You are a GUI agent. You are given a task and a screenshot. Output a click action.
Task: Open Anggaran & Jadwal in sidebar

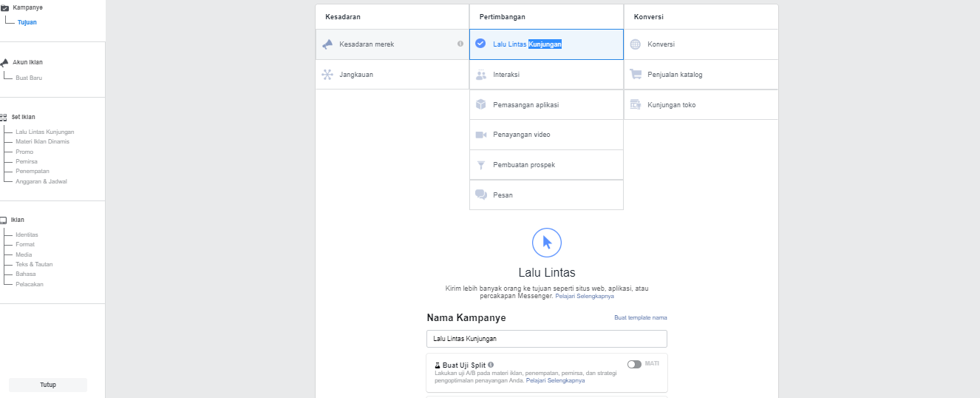tap(41, 181)
